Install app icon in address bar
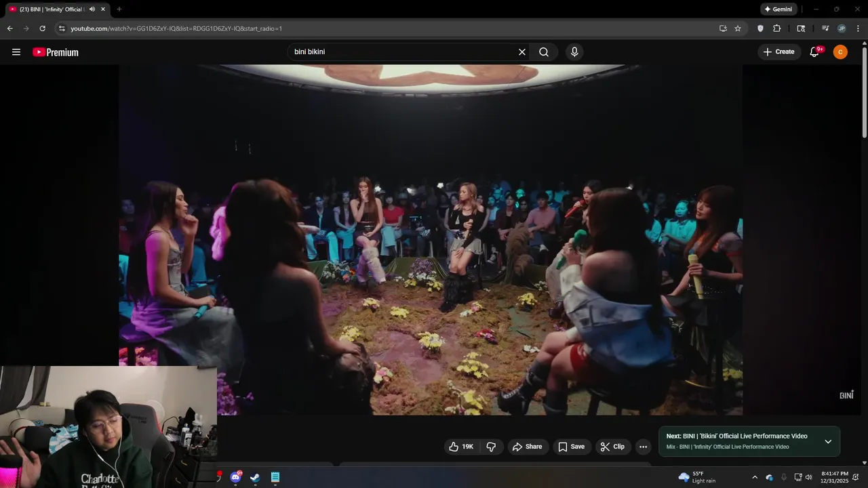Screen dimensions: 868x488 pos(723,28)
